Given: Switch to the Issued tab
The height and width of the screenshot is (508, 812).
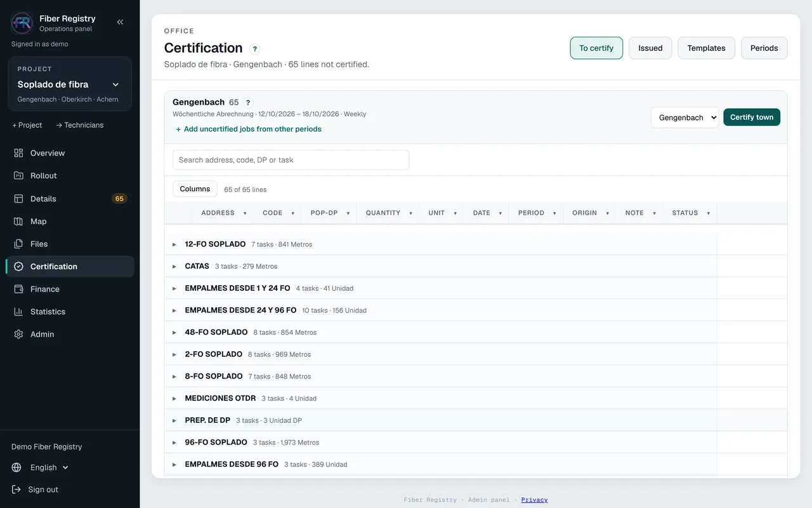Looking at the screenshot, I should click(x=650, y=48).
